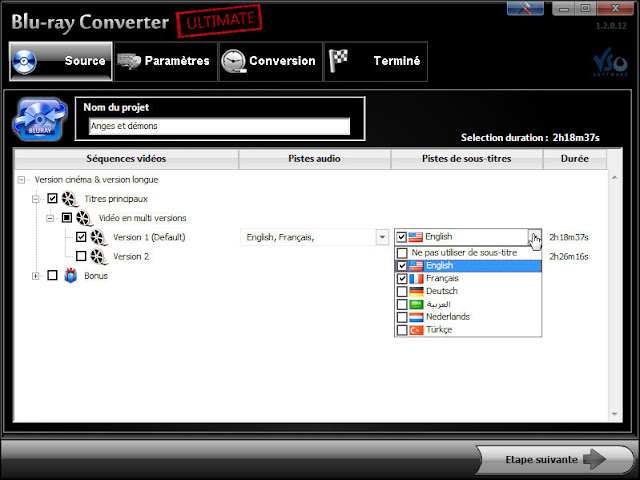The height and width of the screenshot is (480, 640).
Task: Click the VSO Software logo
Action: (610, 62)
